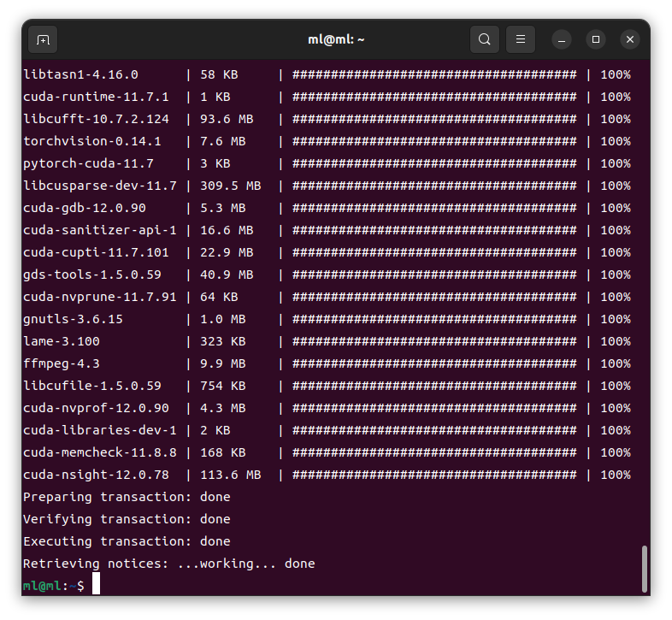Click the 168 KB size value
The width and height of the screenshot is (672, 620).
223,452
